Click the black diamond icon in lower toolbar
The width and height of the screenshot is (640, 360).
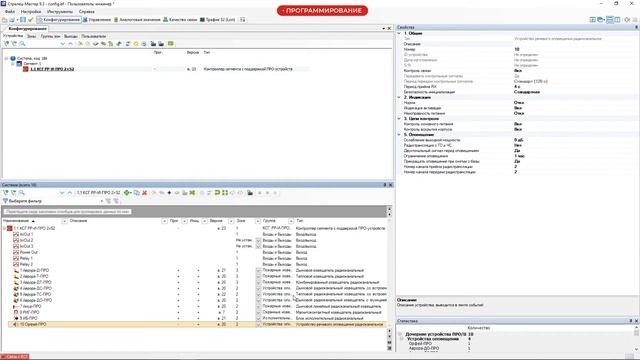tap(169, 193)
